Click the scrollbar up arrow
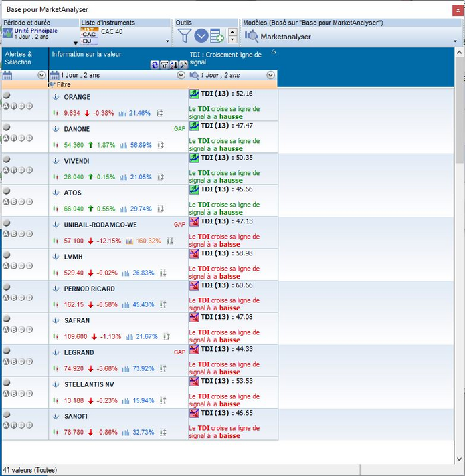The width and height of the screenshot is (465, 476). click(x=459, y=53)
